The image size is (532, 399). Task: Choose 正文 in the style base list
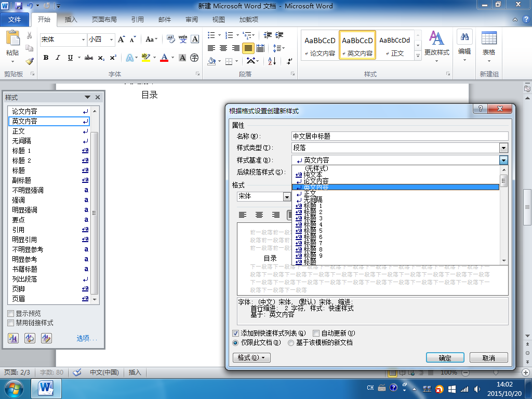tap(395, 193)
